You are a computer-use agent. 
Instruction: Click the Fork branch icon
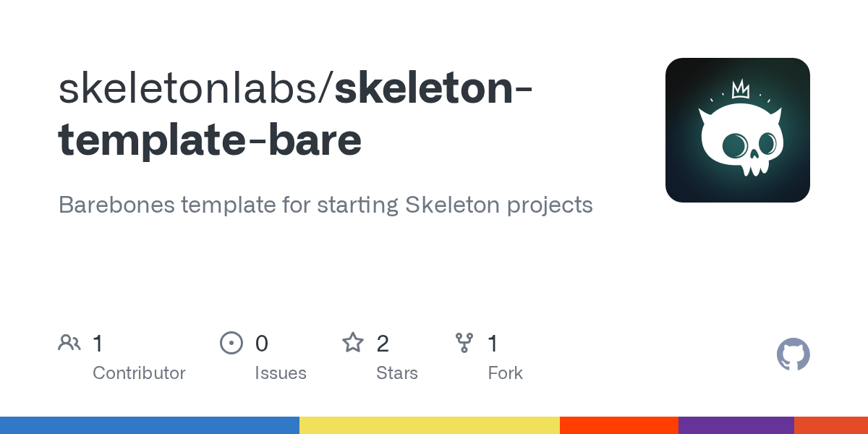(464, 343)
